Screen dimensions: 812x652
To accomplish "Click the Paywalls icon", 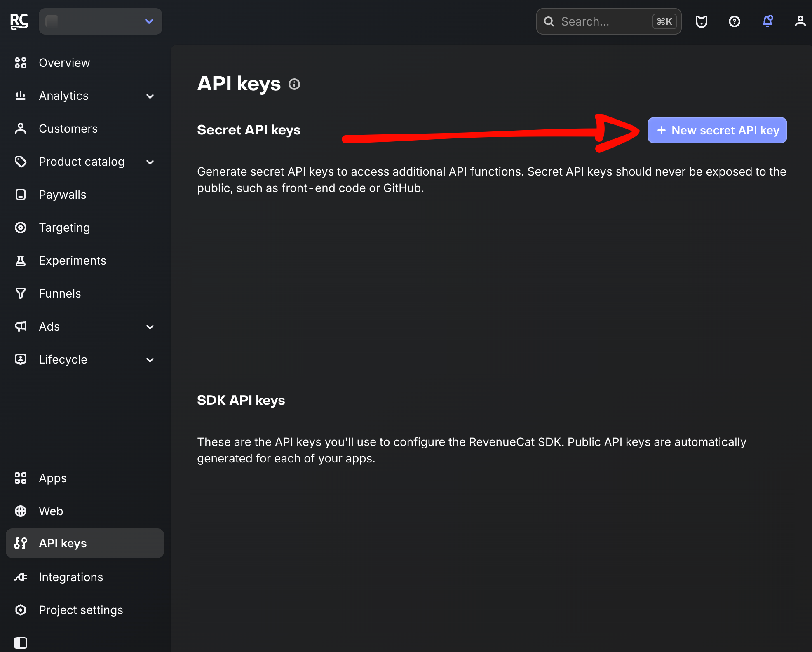I will [x=21, y=195].
